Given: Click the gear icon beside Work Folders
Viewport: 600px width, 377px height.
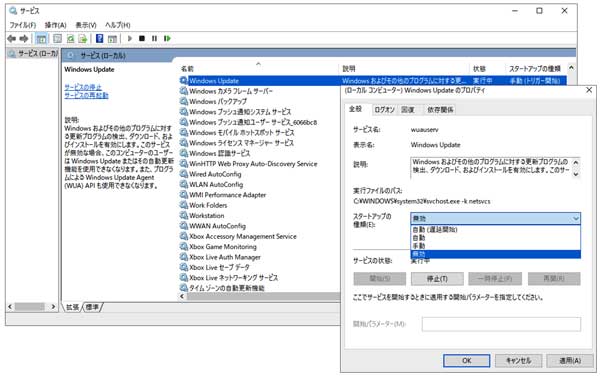Looking at the screenshot, I should tap(184, 205).
